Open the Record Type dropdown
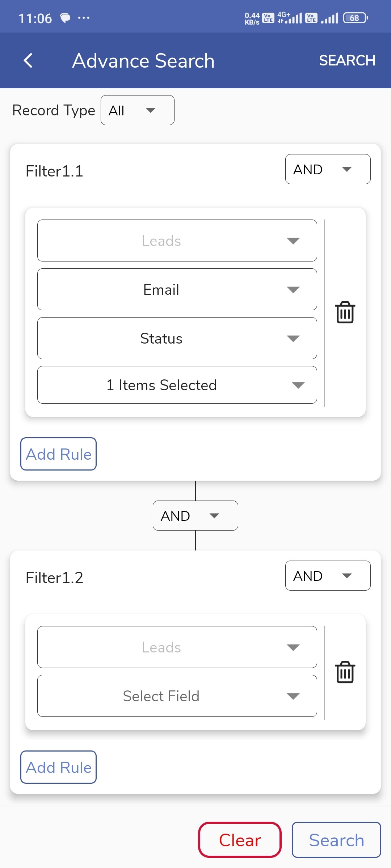This screenshot has width=391, height=868. (138, 110)
